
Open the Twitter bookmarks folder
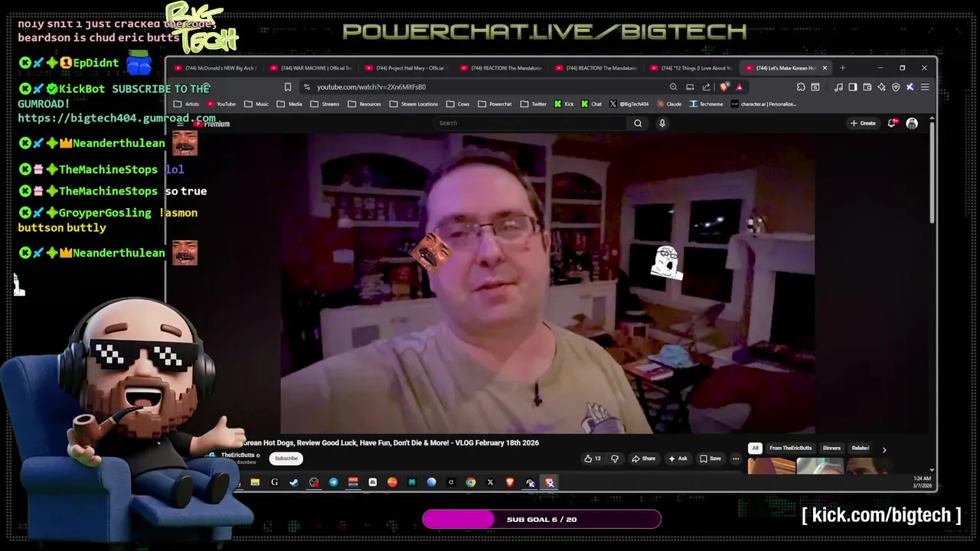click(x=534, y=104)
